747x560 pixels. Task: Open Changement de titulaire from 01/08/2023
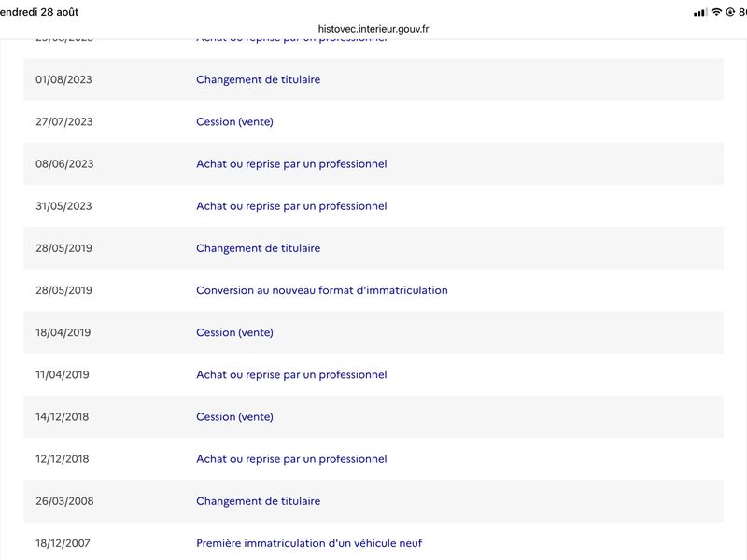259,79
